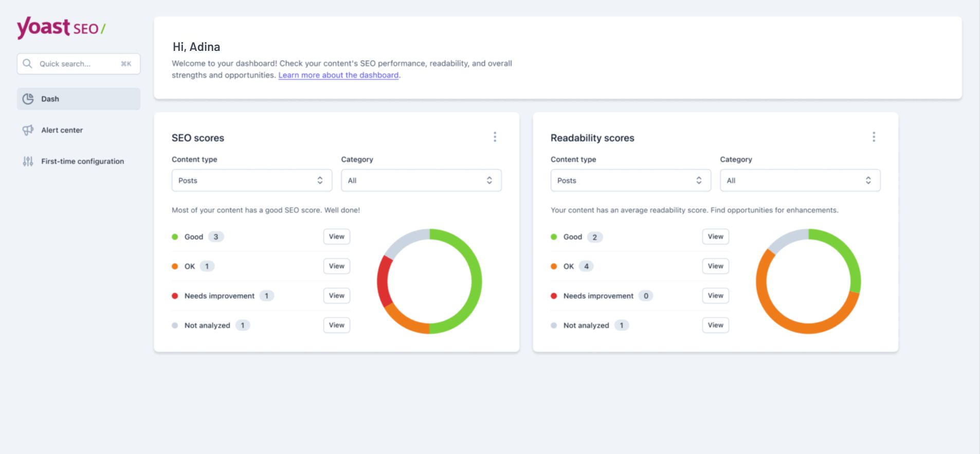Open SEO scores three-dot options menu
This screenshot has width=980, height=454.
(495, 137)
